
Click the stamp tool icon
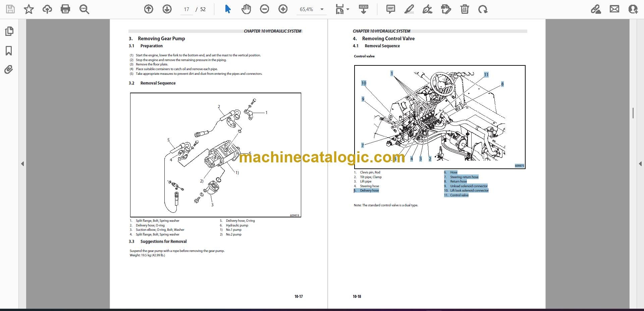click(x=446, y=9)
